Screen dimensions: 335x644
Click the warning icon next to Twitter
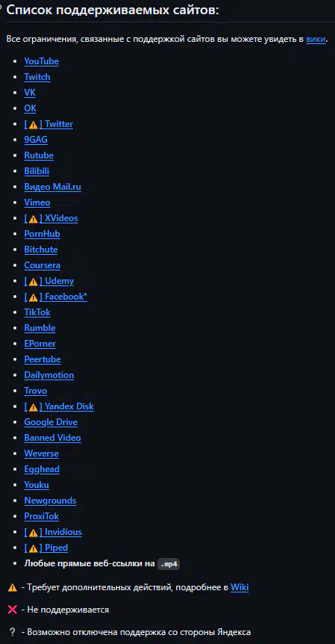tap(34, 125)
